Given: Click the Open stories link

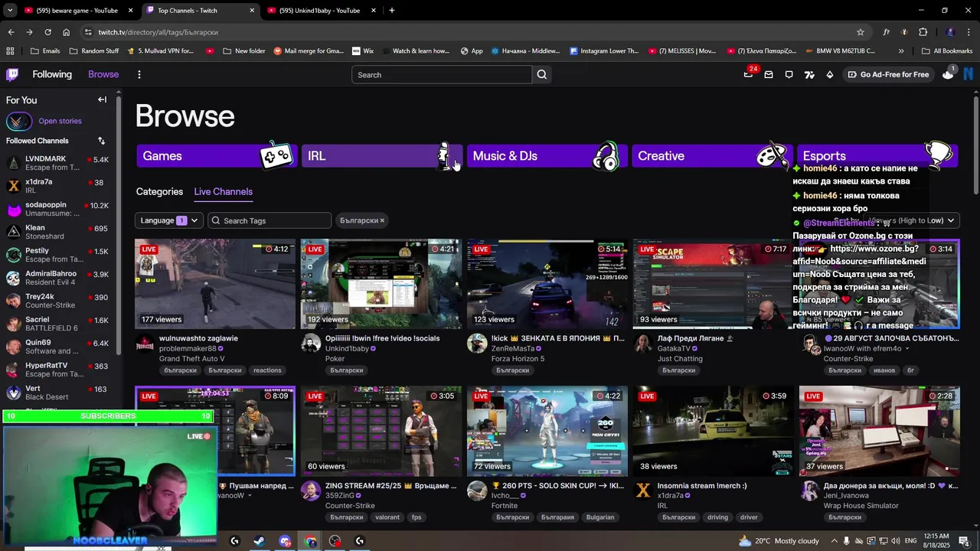Looking at the screenshot, I should point(60,121).
